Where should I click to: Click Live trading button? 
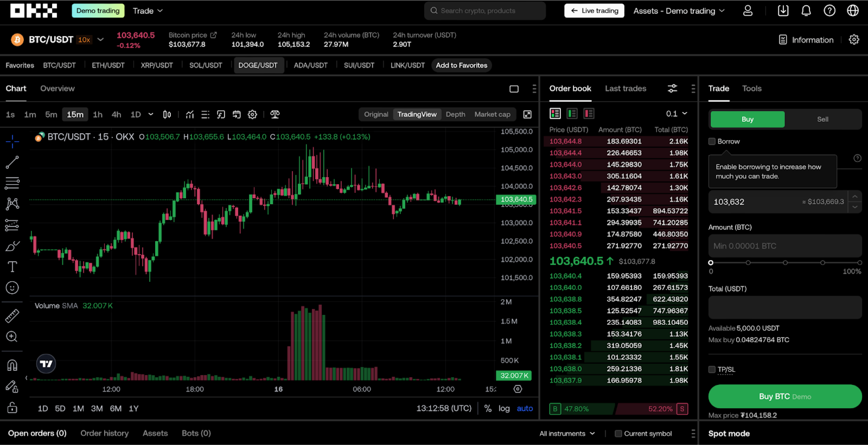click(594, 11)
